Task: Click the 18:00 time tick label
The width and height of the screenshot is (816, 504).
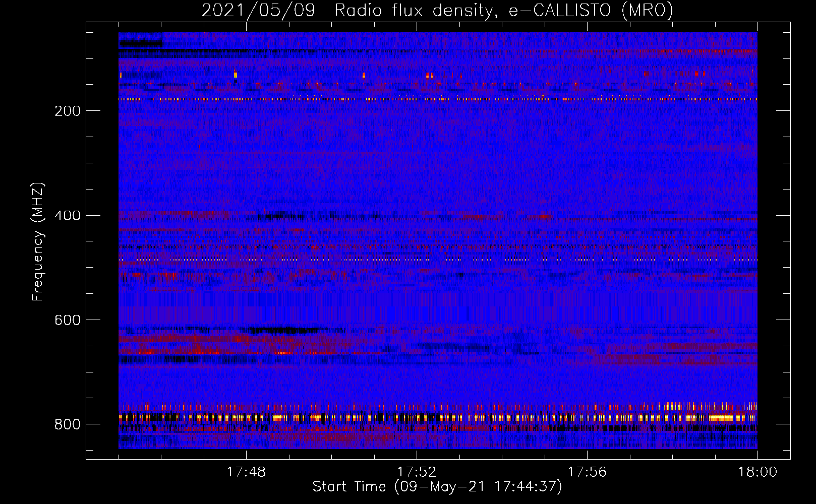Action: pyautogui.click(x=757, y=472)
